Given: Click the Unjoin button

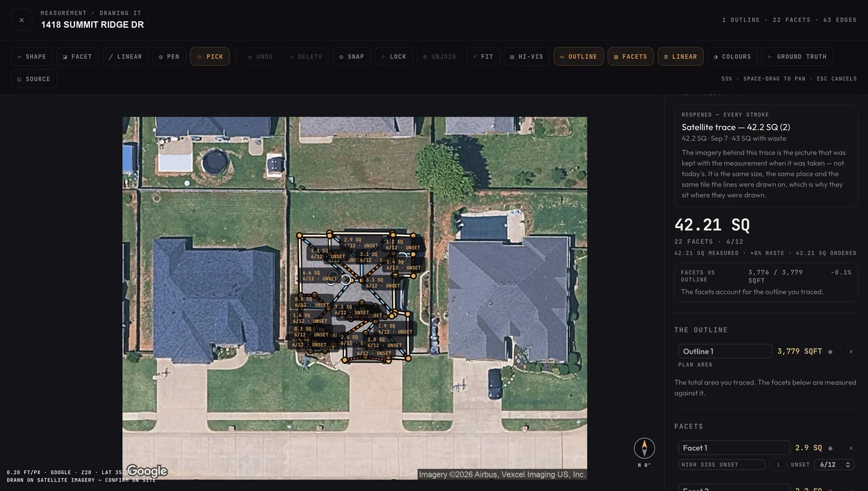Looking at the screenshot, I should coord(440,56).
